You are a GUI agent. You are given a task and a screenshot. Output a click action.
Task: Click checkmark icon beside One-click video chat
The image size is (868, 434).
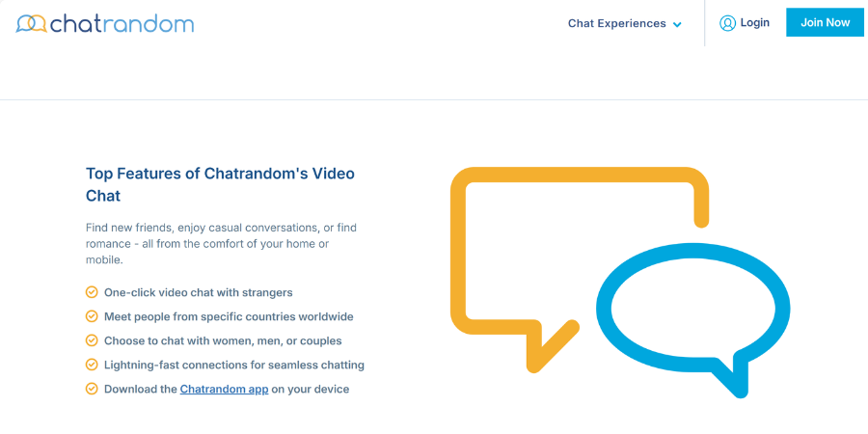click(x=92, y=292)
